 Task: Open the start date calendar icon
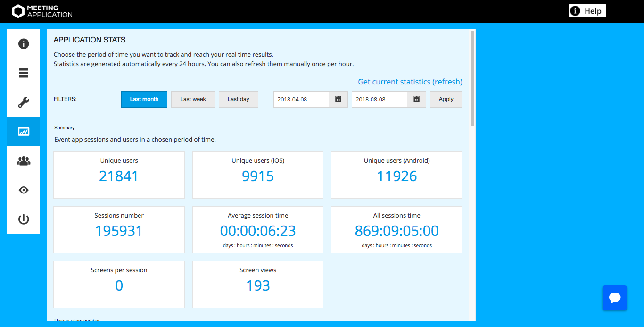(338, 99)
